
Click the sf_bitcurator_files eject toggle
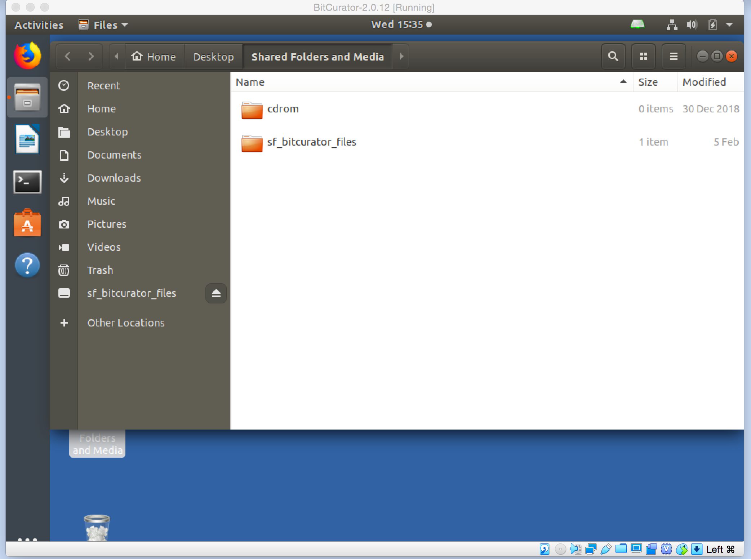pos(216,293)
